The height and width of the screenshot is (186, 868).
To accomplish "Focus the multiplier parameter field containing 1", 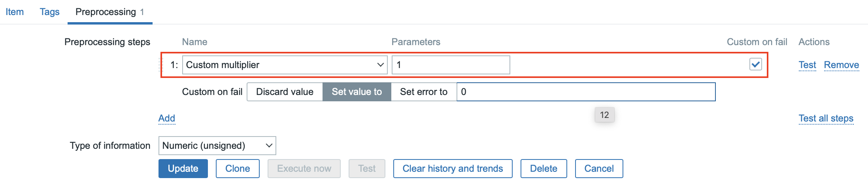I will tap(451, 65).
